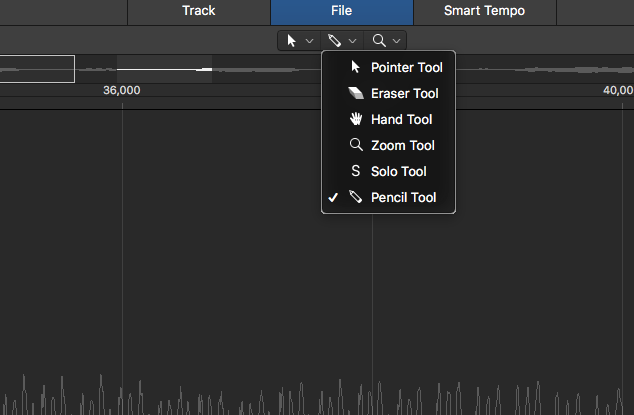Select the Pointer Tool from the menu

(406, 68)
